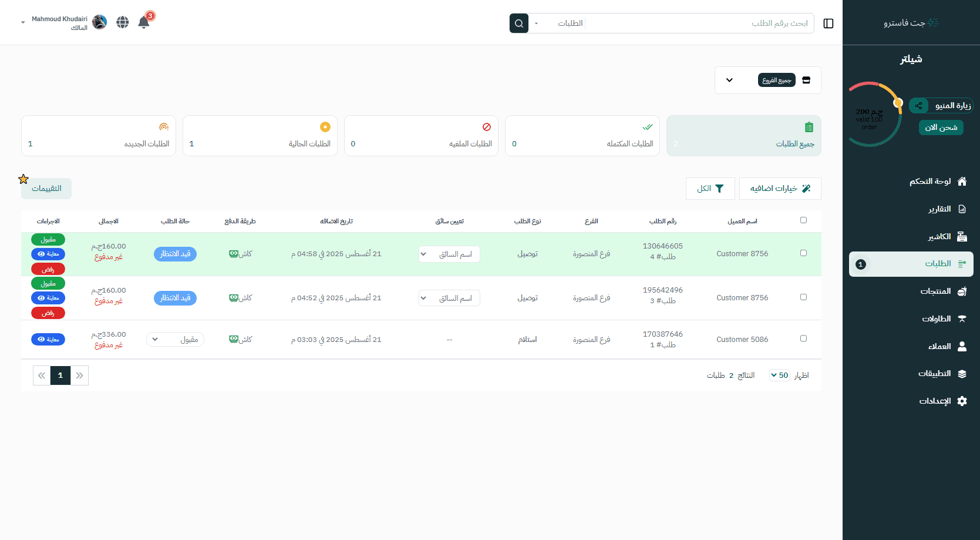Click the globe language icon
The width and height of the screenshot is (980, 540).
pyautogui.click(x=123, y=22)
